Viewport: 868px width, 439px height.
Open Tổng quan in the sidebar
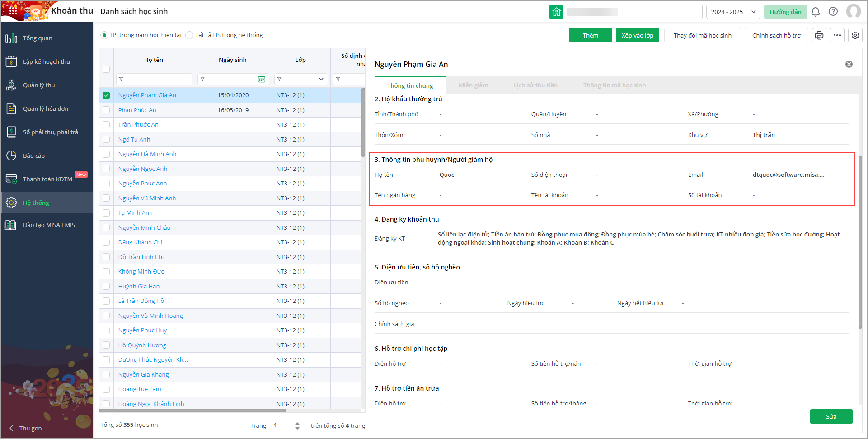(x=47, y=38)
